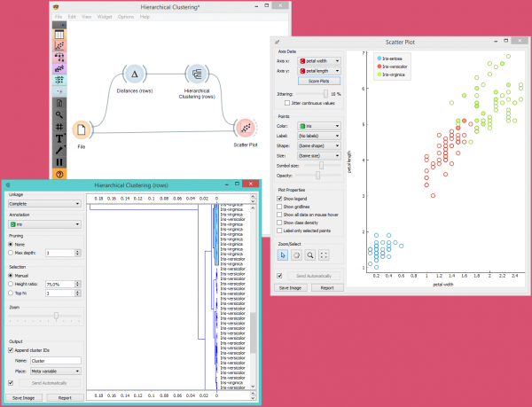Open the Options menu

(x=125, y=17)
